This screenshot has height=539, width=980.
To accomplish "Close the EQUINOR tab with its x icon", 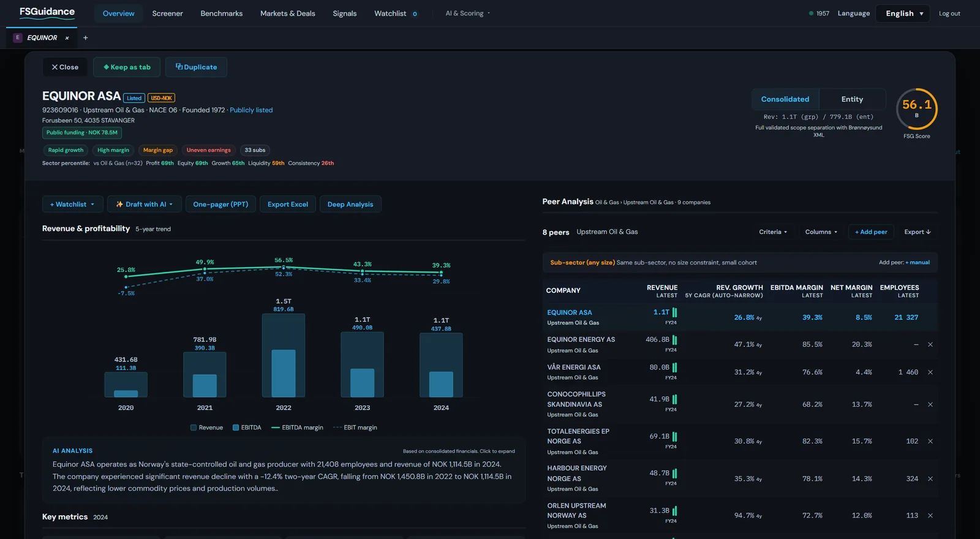I will pyautogui.click(x=67, y=38).
